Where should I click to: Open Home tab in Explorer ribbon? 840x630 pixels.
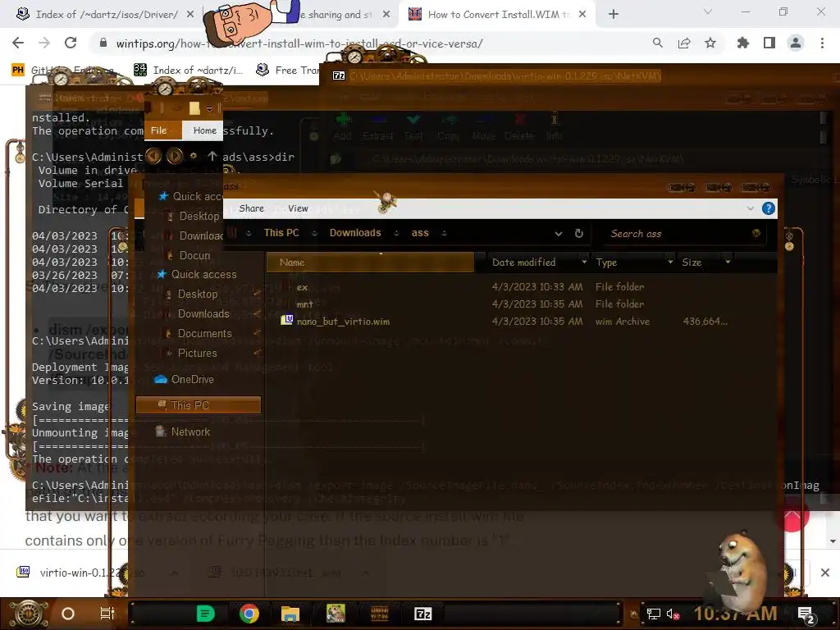(x=204, y=130)
